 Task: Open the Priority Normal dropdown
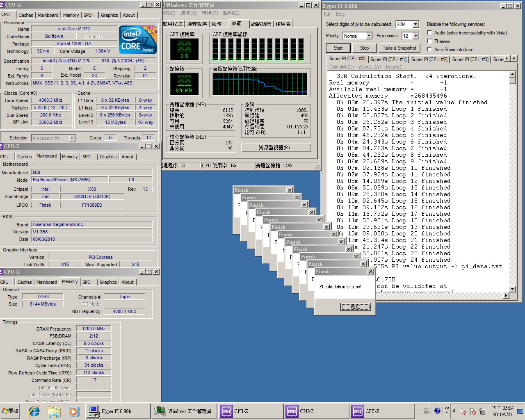tap(369, 36)
